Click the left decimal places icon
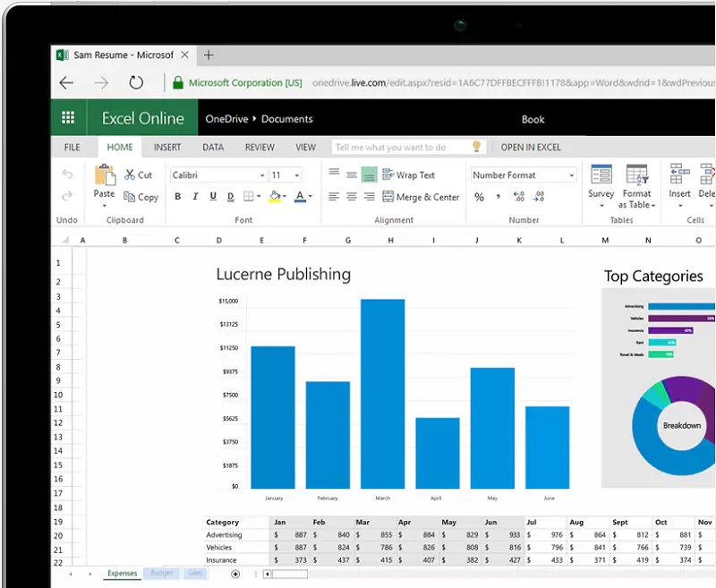The width and height of the screenshot is (716, 588). [x=519, y=197]
